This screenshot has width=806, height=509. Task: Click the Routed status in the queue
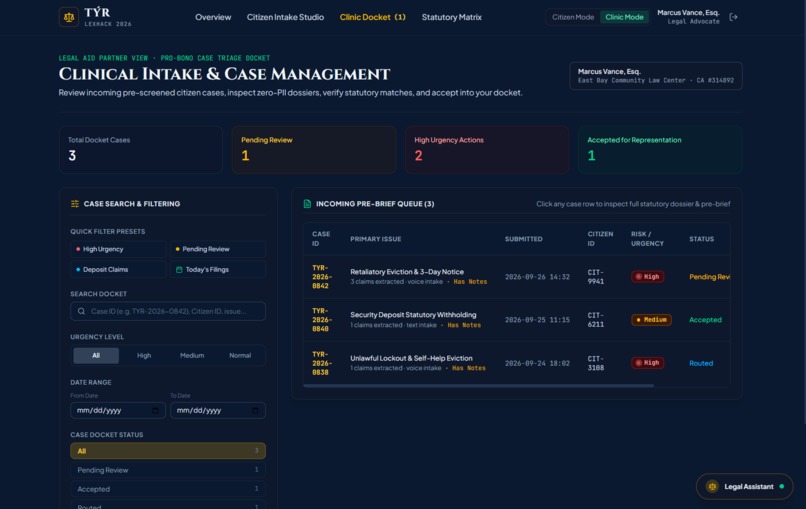click(x=701, y=363)
